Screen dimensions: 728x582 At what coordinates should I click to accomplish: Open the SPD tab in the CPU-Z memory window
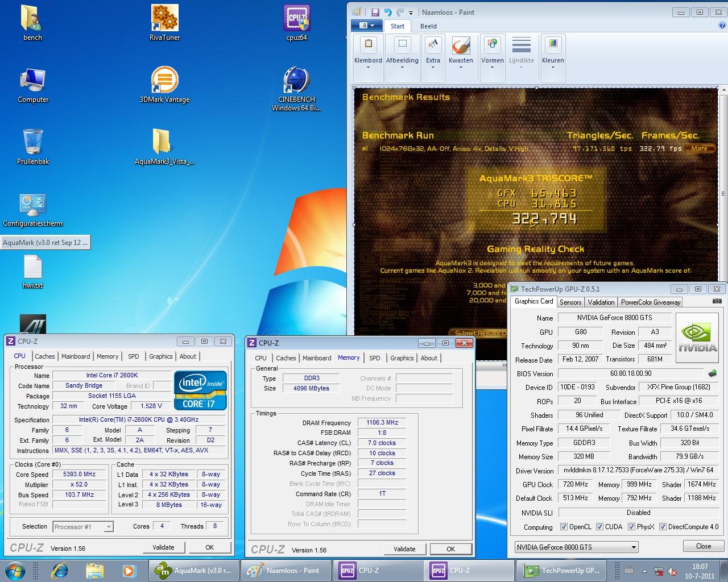(x=374, y=358)
